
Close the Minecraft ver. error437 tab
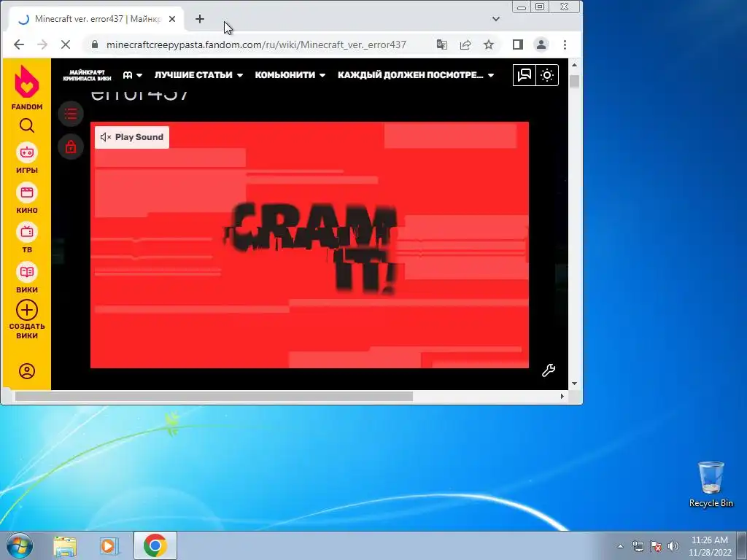click(172, 19)
